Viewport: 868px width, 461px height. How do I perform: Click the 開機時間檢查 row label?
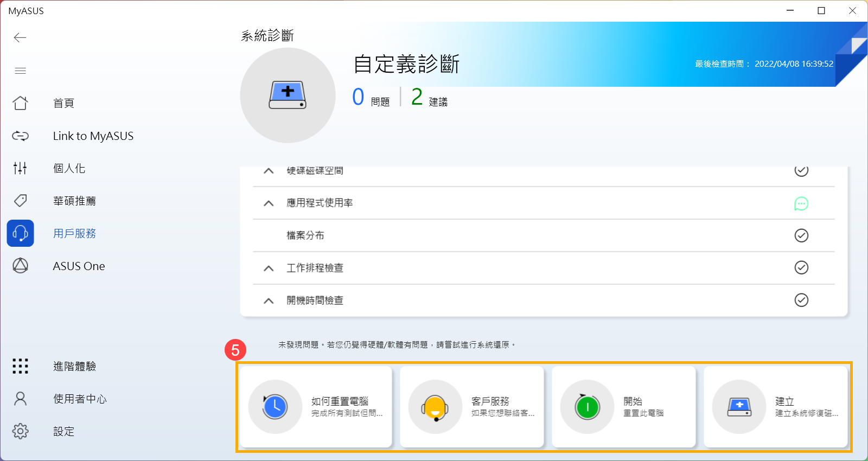pyautogui.click(x=315, y=300)
